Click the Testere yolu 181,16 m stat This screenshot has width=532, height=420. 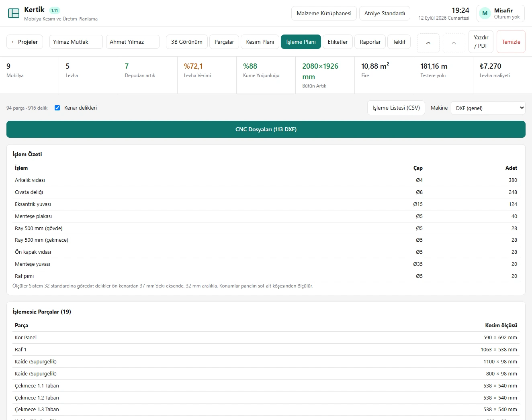[444, 75]
